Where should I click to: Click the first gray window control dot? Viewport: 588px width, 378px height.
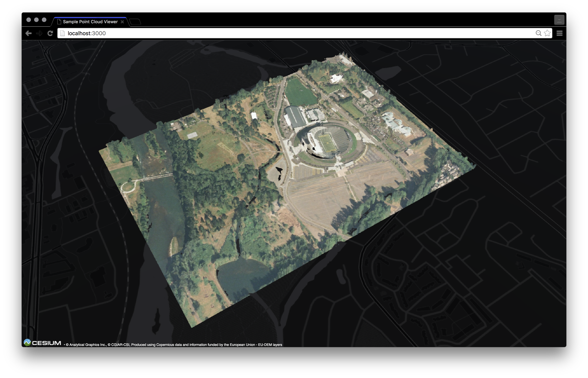point(29,20)
